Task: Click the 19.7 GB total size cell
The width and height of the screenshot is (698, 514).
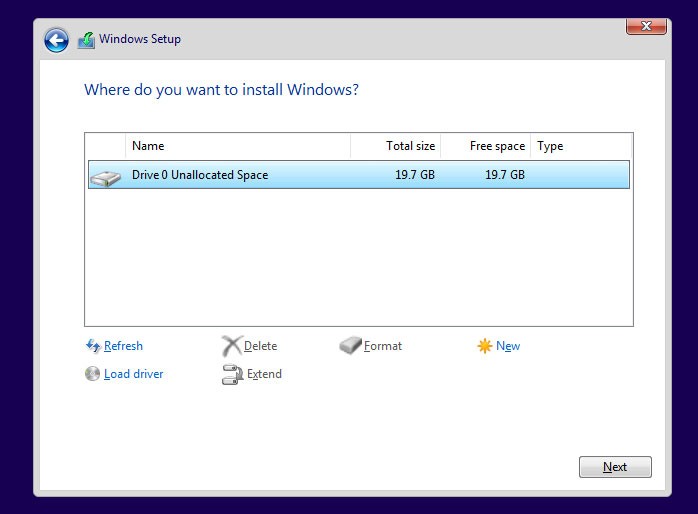Action: (415, 174)
